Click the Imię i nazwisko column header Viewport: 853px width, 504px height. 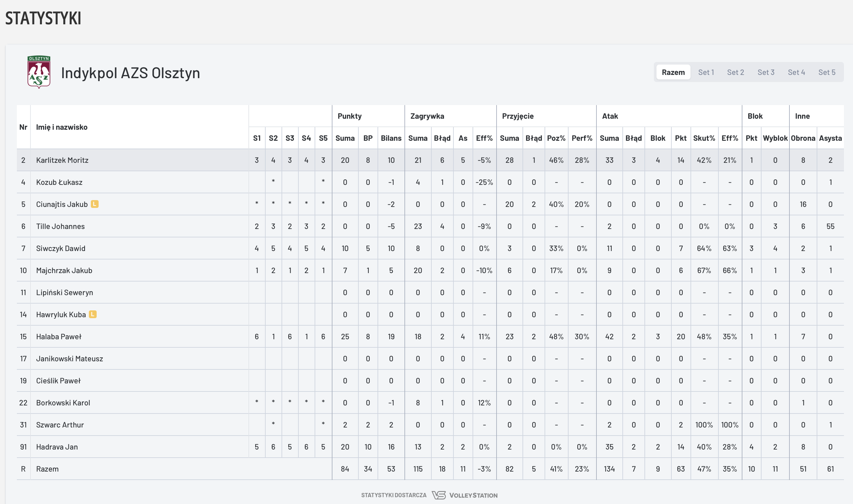(62, 127)
